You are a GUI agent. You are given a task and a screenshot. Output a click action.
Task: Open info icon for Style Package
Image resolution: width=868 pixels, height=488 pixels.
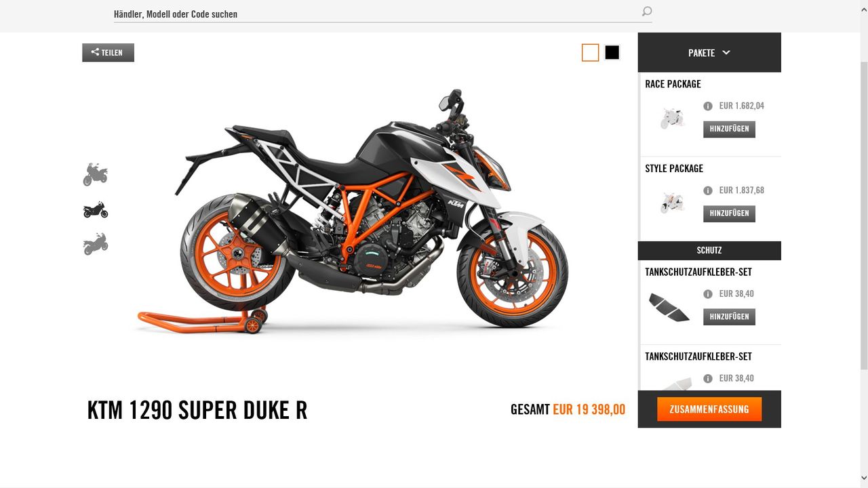pos(708,191)
